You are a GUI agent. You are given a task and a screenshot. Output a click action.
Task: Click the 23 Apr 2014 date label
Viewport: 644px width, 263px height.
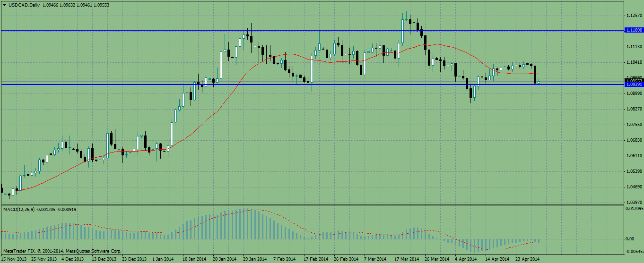point(528,259)
